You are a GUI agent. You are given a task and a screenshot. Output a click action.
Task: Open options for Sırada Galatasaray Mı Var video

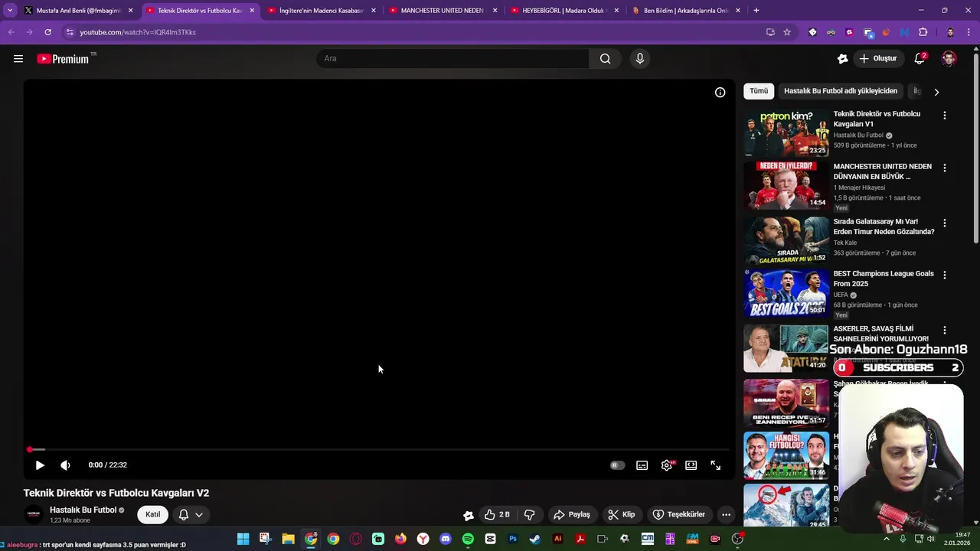tap(944, 223)
